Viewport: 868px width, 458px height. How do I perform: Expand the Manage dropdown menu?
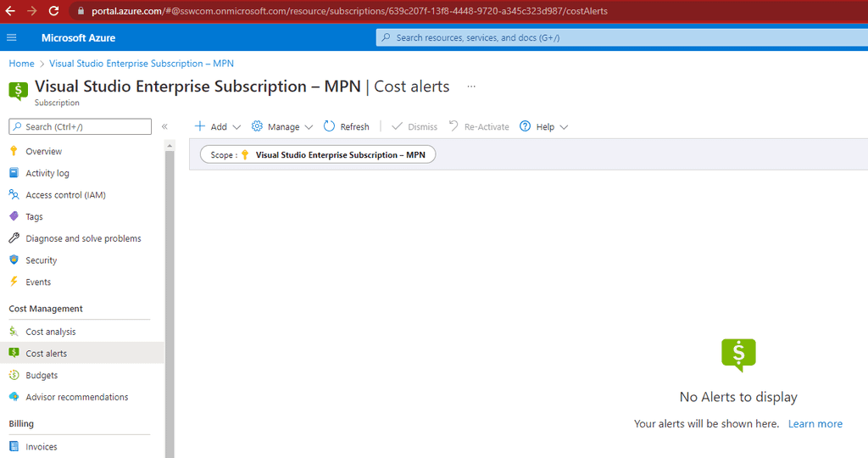coord(283,126)
